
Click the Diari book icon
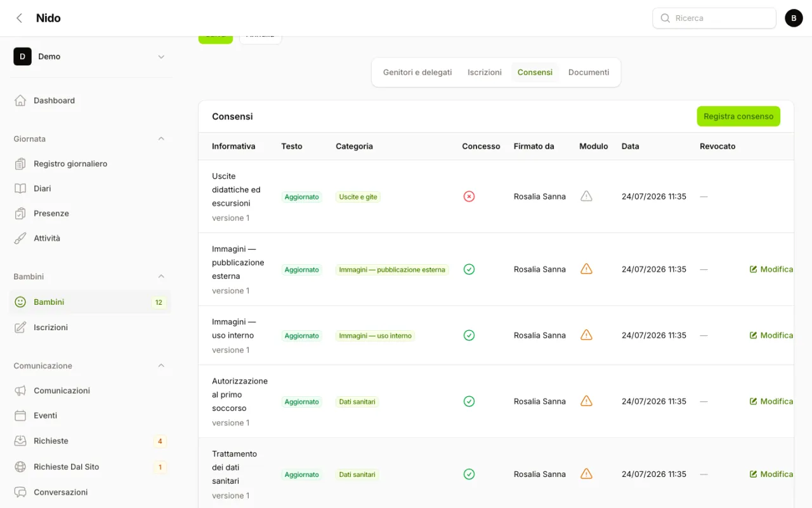pyautogui.click(x=20, y=189)
